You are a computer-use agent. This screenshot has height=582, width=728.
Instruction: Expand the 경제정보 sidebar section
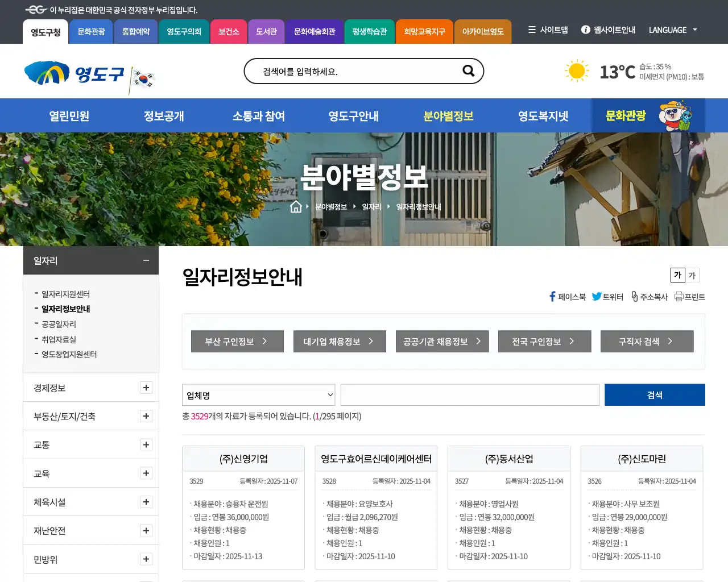coord(146,388)
